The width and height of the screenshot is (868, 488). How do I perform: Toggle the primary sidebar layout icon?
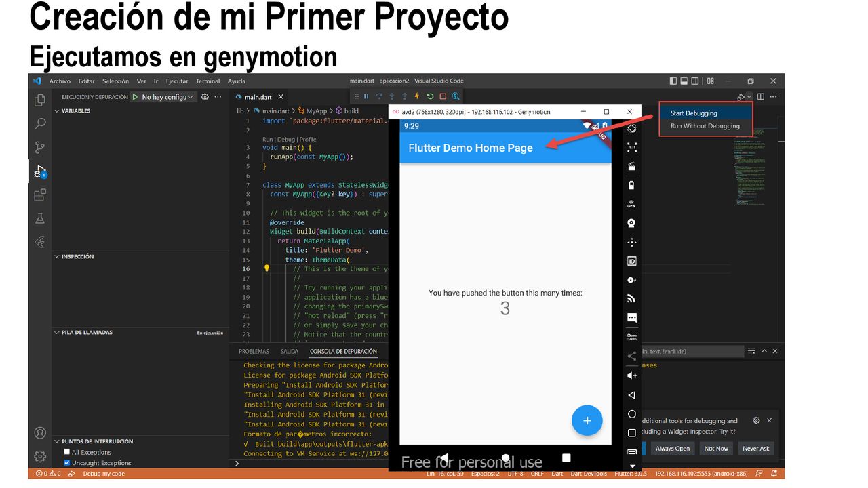point(673,81)
